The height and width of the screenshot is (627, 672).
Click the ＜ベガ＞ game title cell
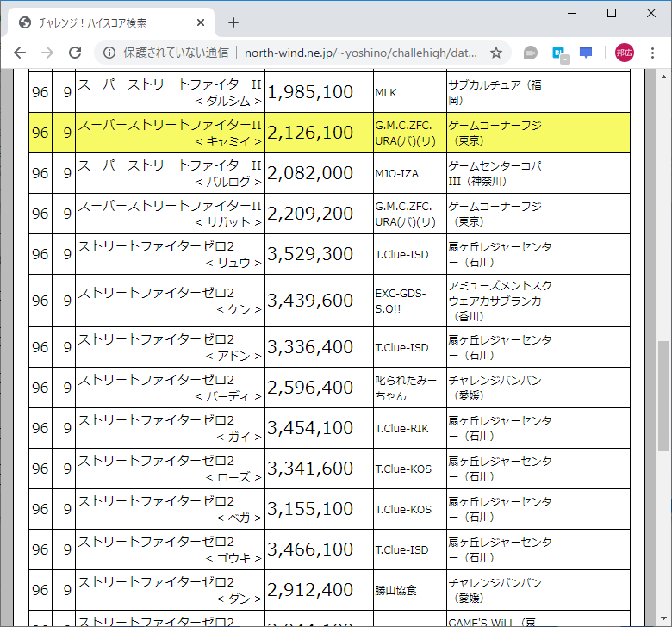[170, 509]
